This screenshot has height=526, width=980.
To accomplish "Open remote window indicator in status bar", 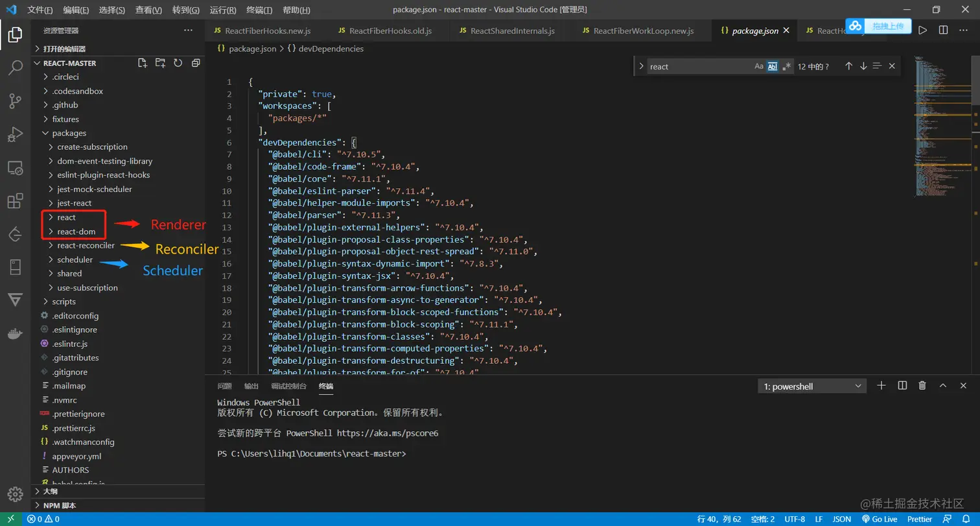I will (11, 519).
